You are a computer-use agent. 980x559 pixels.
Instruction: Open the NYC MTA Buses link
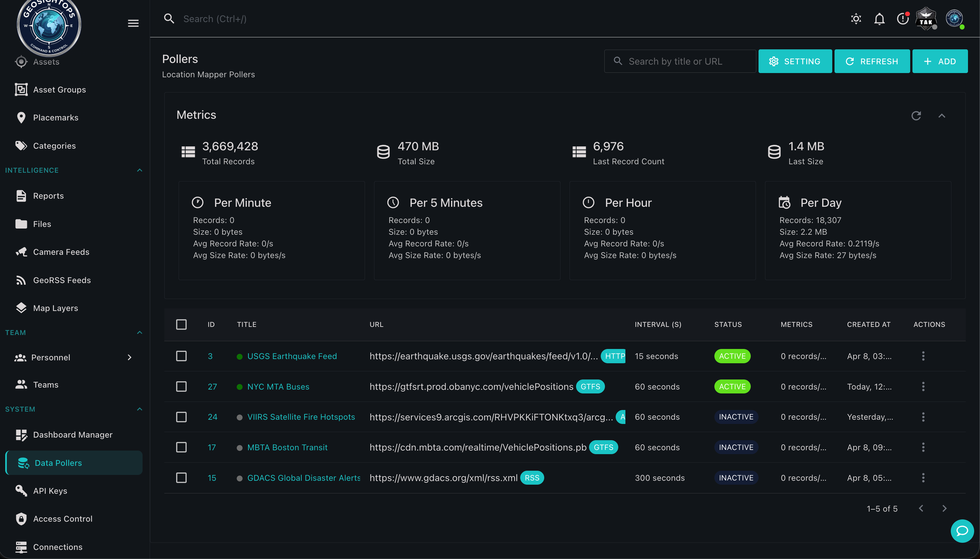278,386
